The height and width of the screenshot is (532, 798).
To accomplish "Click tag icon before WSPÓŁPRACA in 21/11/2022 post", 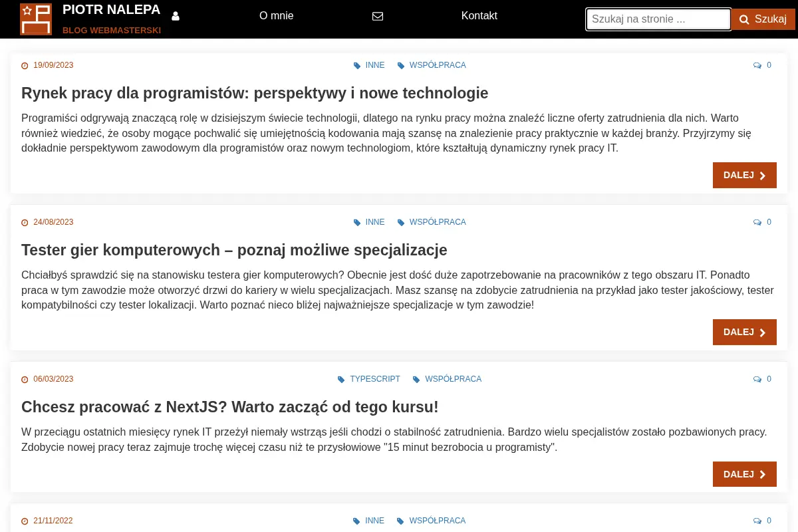I will (400, 521).
